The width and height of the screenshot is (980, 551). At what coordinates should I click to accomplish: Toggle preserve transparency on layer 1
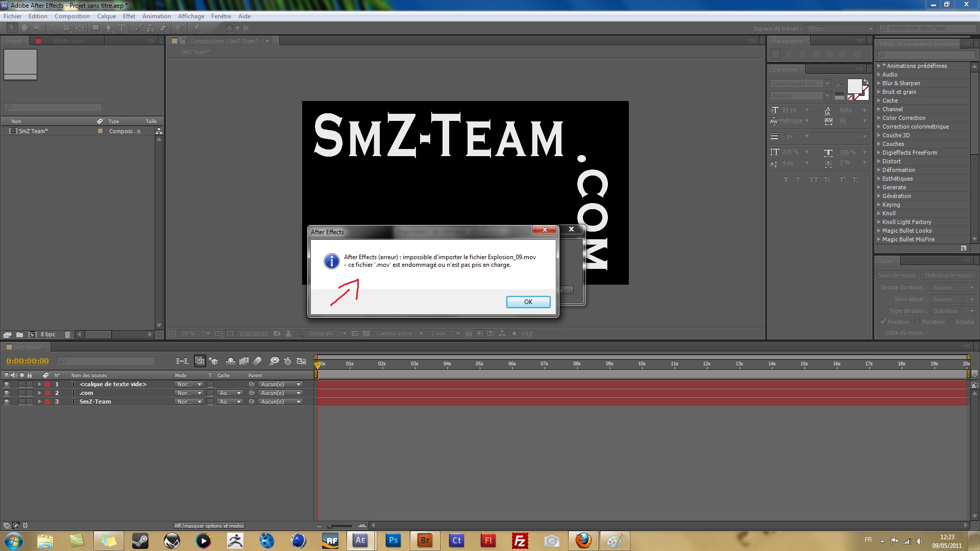tap(210, 384)
